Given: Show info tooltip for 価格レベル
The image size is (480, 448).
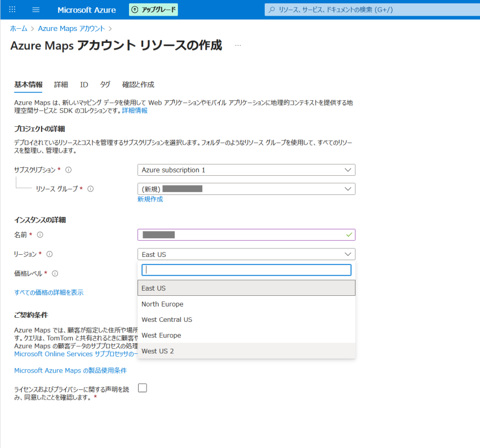Looking at the screenshot, I should tap(55, 273).
